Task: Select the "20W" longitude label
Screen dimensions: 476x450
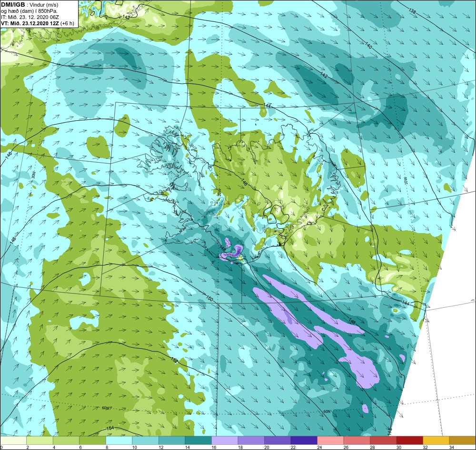Action: pos(219,192)
